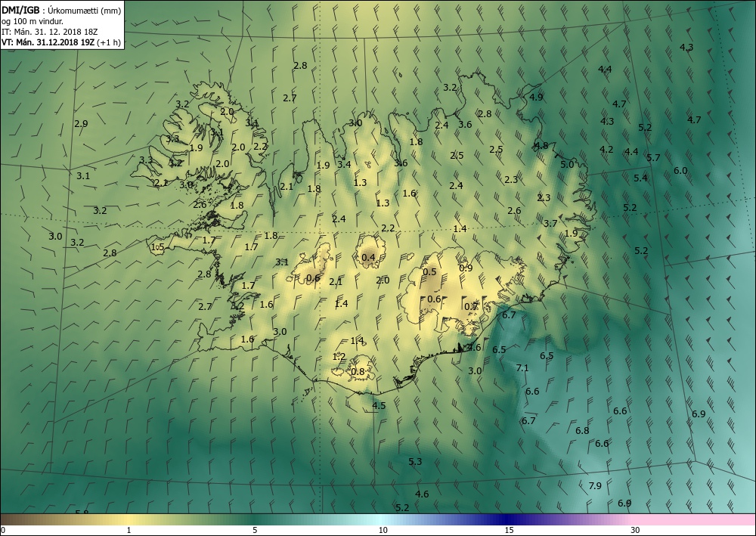The width and height of the screenshot is (756, 536).
Task: Select the initial time line "IT: Mán. 31. 12. 2018 18Z"
Action: (49, 32)
